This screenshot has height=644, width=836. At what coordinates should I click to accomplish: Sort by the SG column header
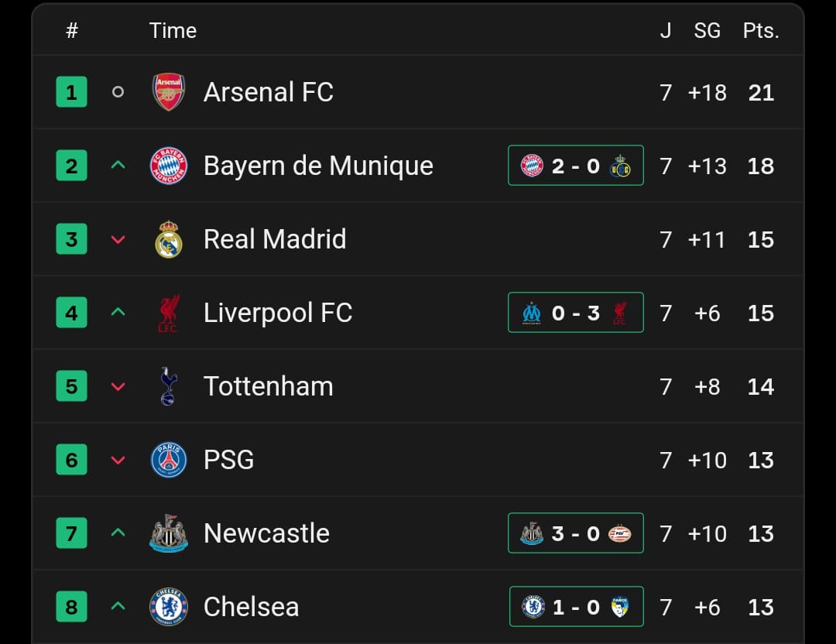point(707,31)
